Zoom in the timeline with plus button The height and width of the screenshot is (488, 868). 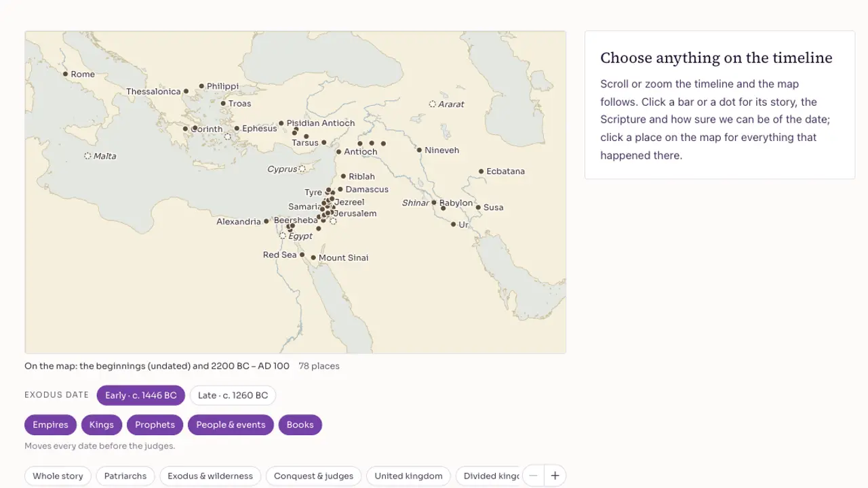pyautogui.click(x=555, y=476)
